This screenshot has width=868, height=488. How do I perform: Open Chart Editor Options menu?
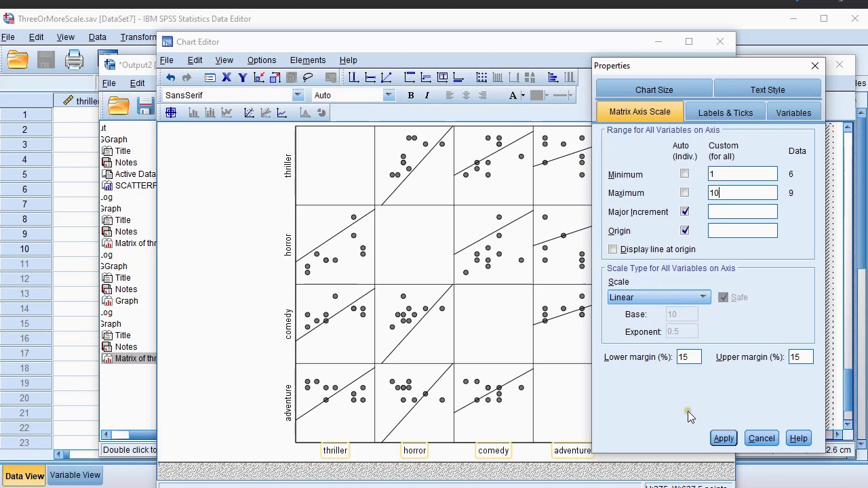pyautogui.click(x=261, y=60)
